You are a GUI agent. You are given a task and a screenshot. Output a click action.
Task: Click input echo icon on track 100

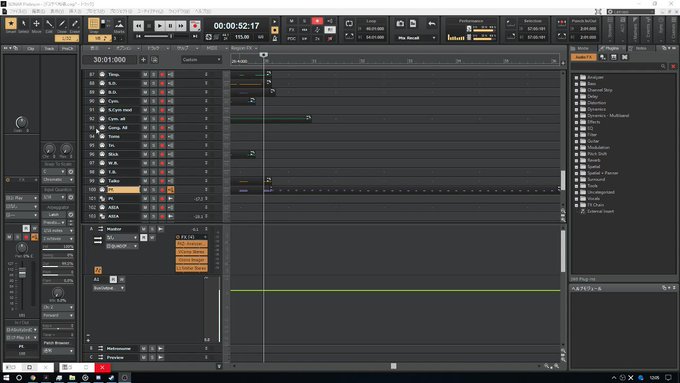point(170,190)
